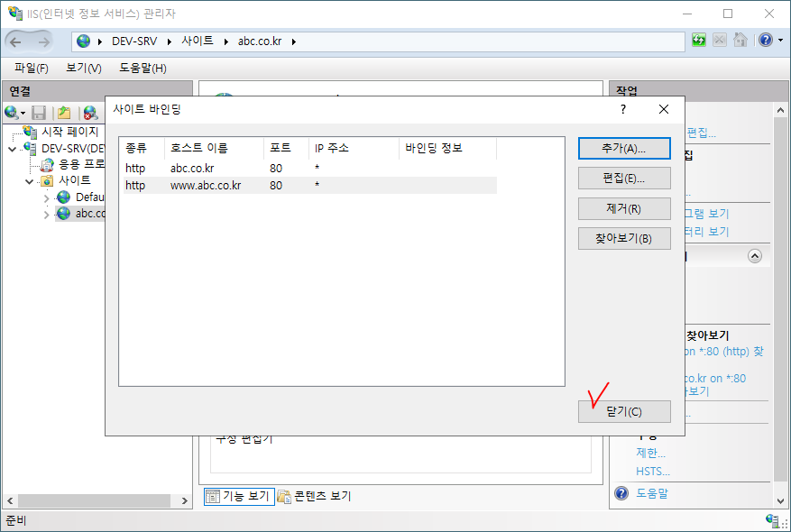
Task: Expand the abc.co.kr site node
Action: 46,215
